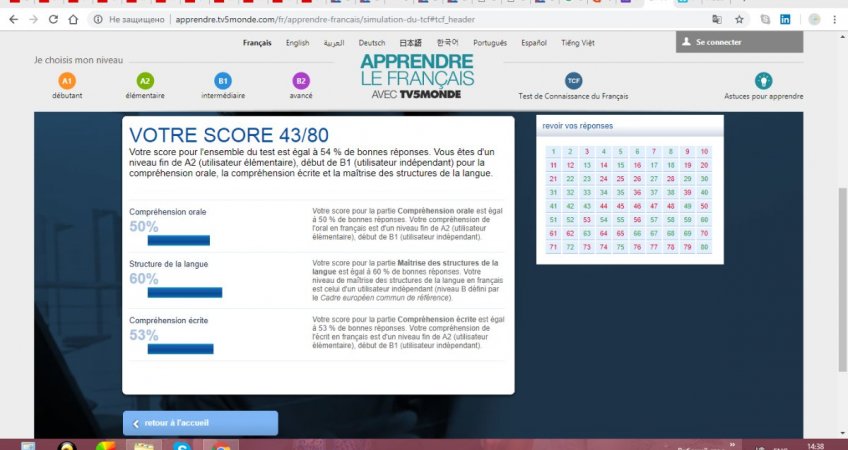Click the address bar URL field

400,19
